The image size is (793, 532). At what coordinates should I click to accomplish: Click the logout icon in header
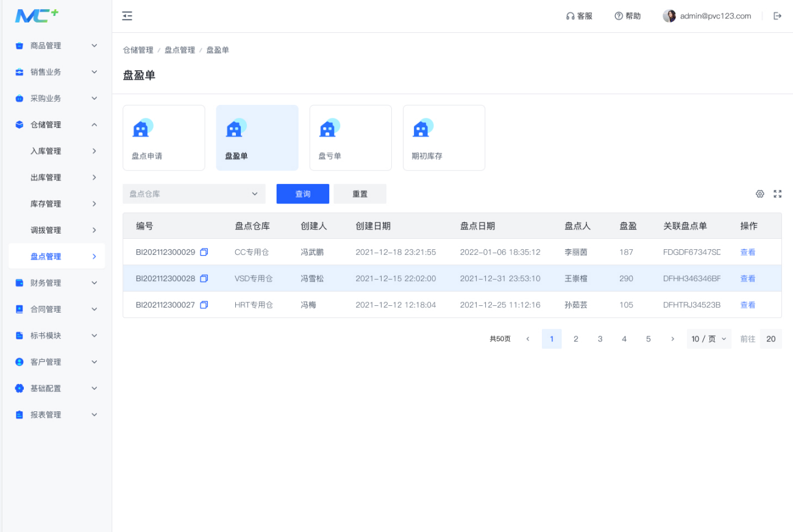pos(777,16)
